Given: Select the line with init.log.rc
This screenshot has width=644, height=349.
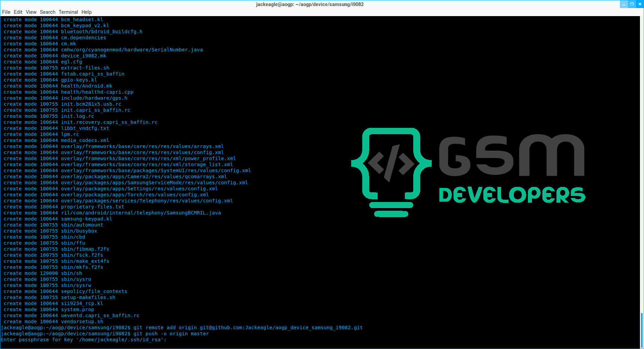Looking at the screenshot, I should [x=49, y=116].
